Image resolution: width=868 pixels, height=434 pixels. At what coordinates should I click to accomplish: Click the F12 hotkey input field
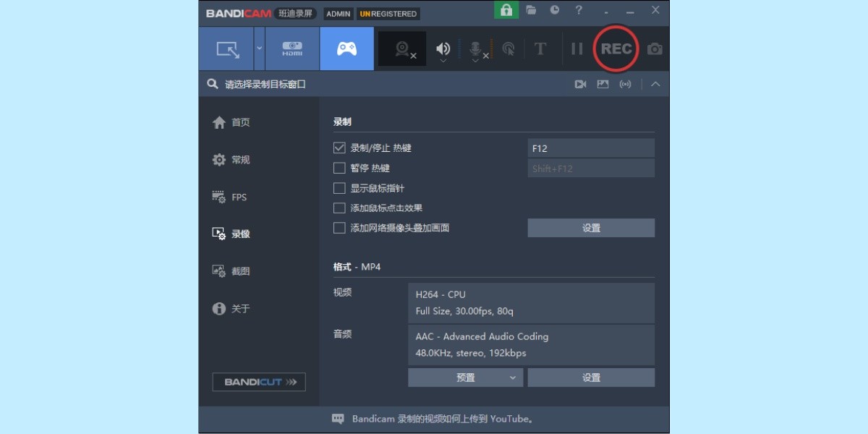coord(591,148)
